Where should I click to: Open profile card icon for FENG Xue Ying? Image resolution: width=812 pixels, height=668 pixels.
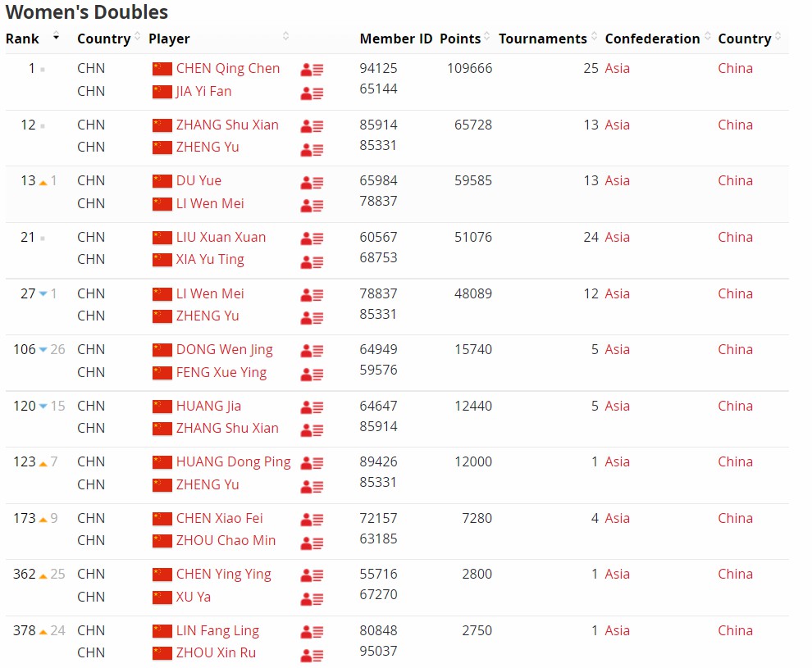(x=312, y=374)
